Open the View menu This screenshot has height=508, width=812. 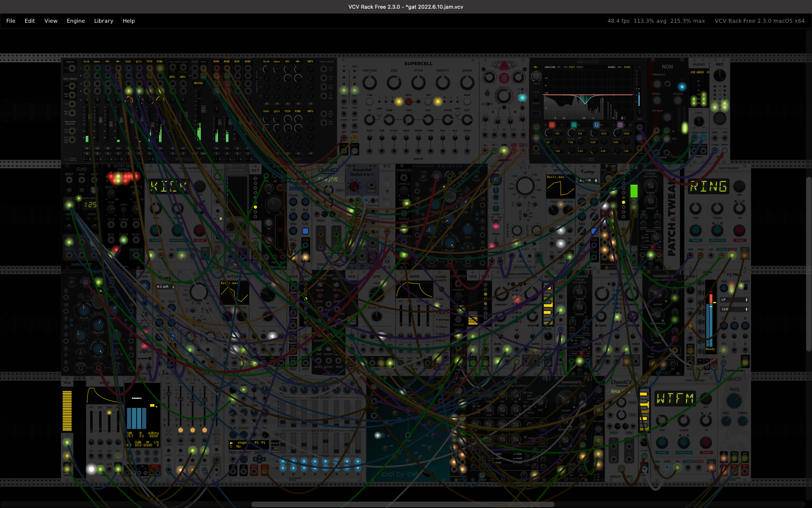coord(51,21)
